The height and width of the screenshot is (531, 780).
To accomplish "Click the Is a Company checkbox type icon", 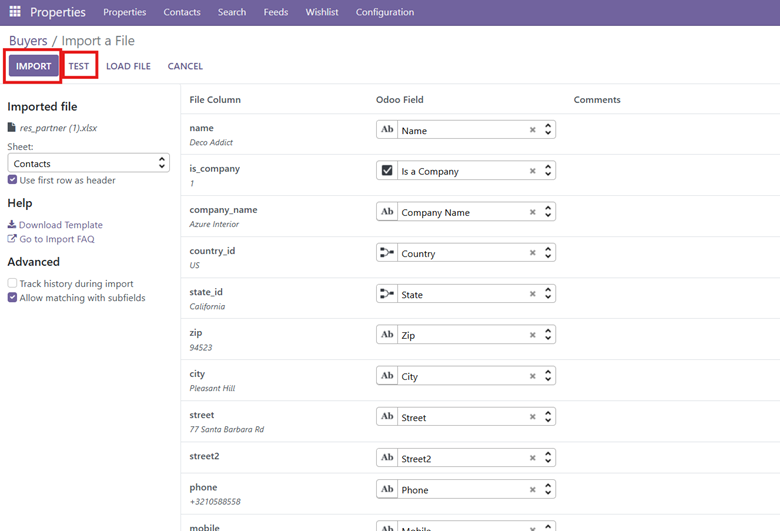I will click(387, 171).
